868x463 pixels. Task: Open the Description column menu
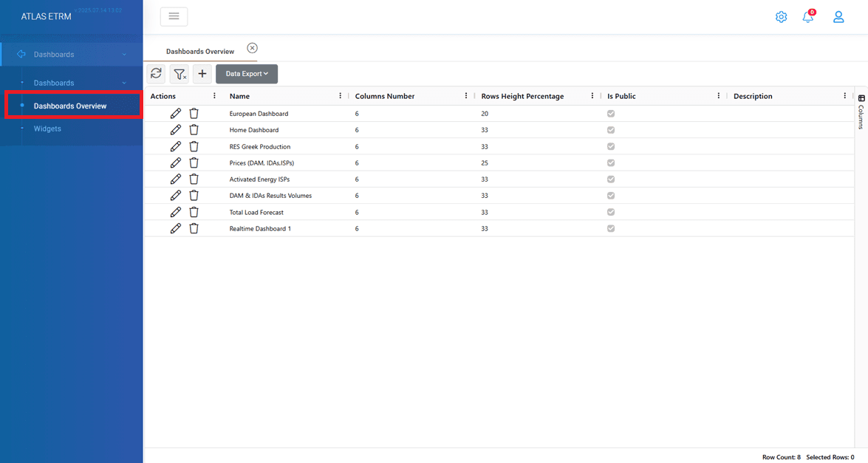[845, 96]
